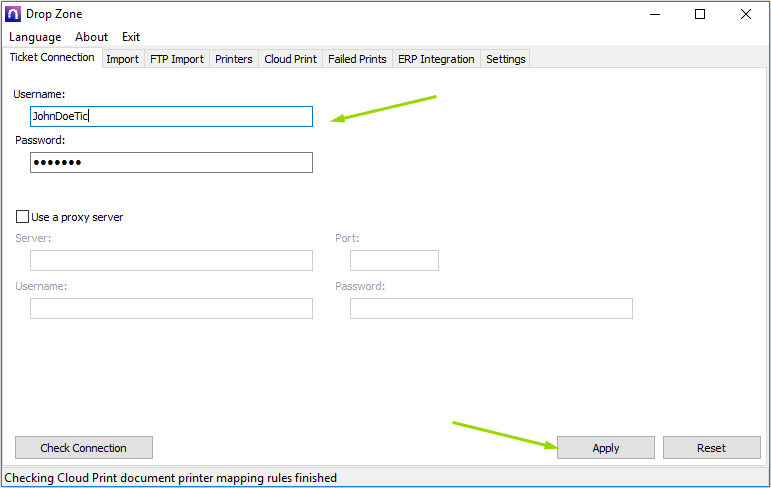Screen dimensions: 771x488
Task: Go to the ERP Integration tab
Action: [436, 59]
